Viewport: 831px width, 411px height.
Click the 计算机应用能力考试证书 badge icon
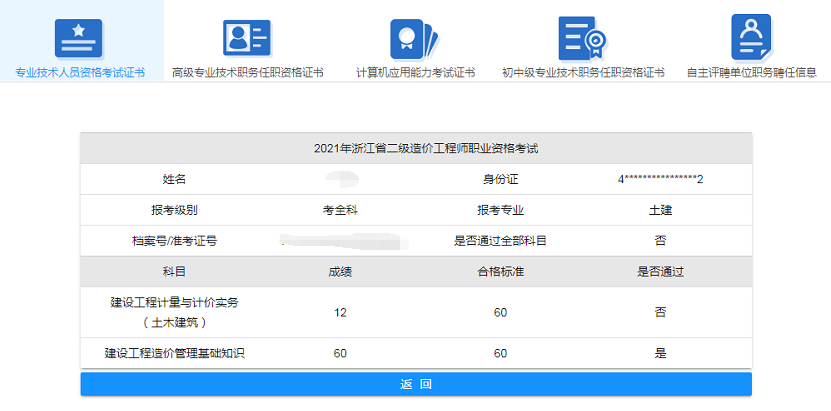[x=414, y=39]
